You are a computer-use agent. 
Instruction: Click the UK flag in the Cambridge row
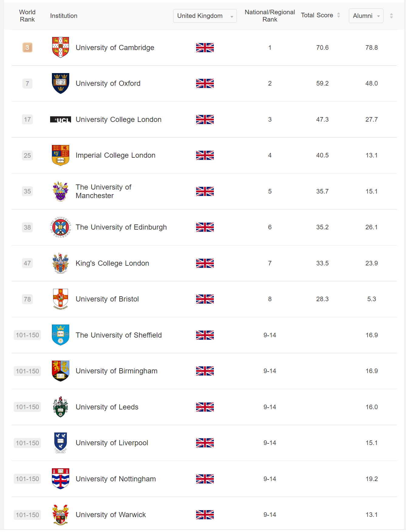pos(205,48)
